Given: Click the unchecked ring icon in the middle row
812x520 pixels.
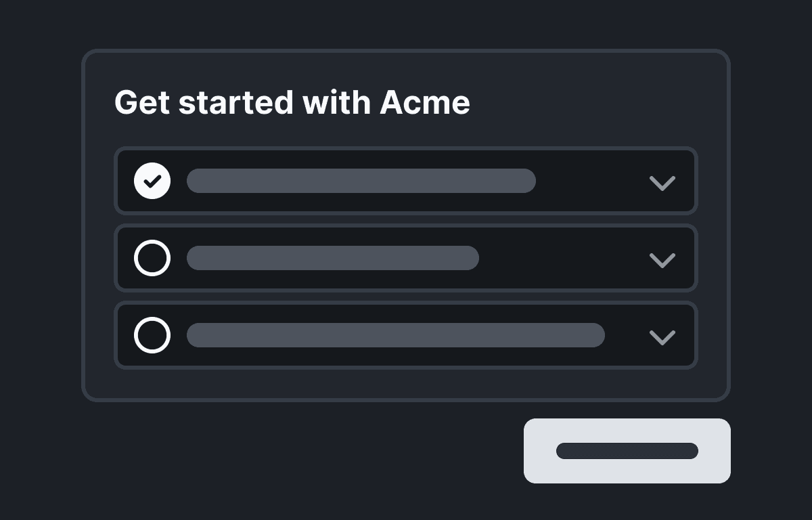Looking at the screenshot, I should click(152, 258).
